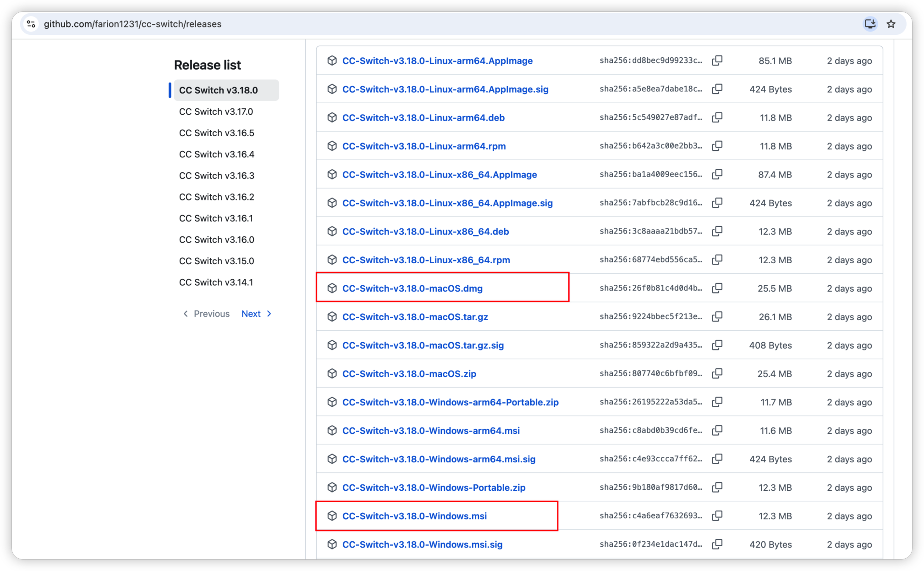Copy SHA256 hash for macOS.dmg

[717, 288]
